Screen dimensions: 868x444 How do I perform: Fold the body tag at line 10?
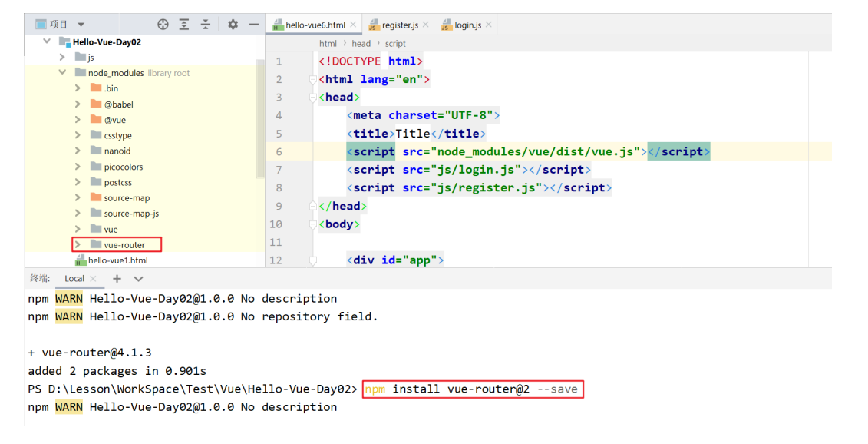313,224
